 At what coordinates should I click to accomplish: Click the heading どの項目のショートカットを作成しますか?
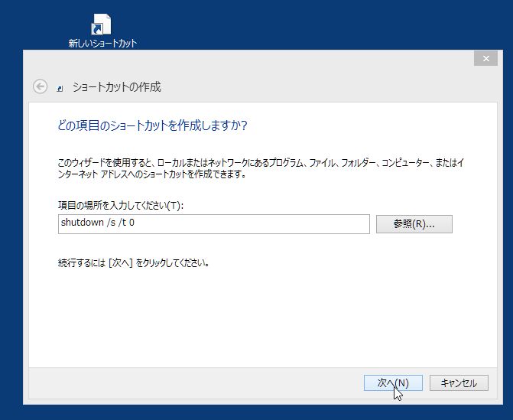click(x=152, y=125)
